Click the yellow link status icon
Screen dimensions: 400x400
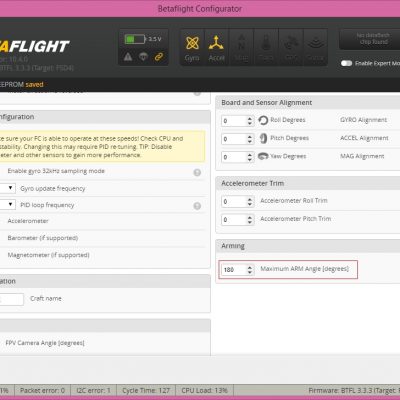(x=159, y=57)
